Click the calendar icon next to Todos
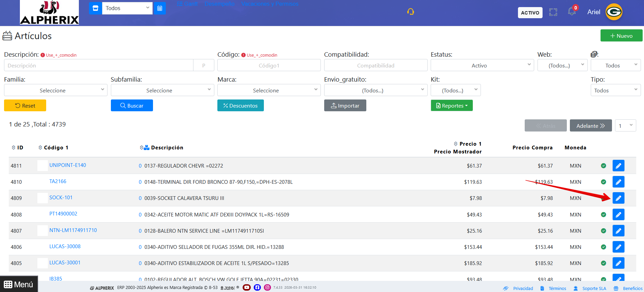644x292 pixels. (160, 8)
